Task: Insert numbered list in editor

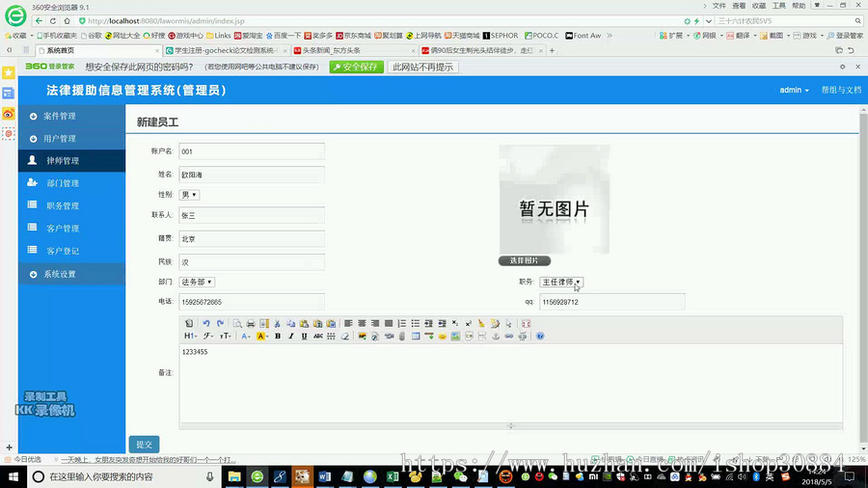Action: point(402,323)
